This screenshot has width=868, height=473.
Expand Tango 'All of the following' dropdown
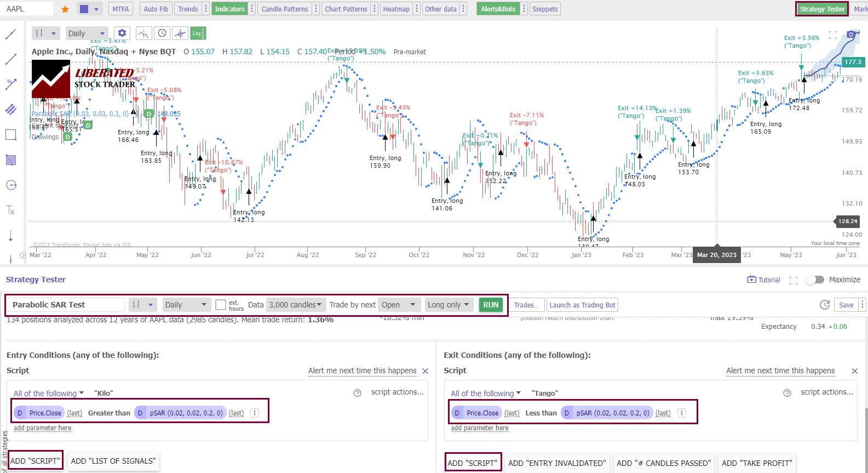486,394
